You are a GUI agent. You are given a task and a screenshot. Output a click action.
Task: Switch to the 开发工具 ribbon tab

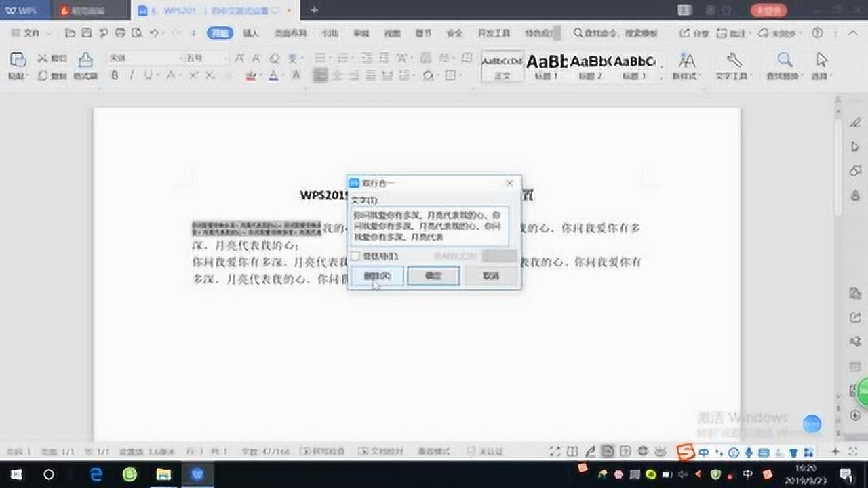click(x=493, y=33)
